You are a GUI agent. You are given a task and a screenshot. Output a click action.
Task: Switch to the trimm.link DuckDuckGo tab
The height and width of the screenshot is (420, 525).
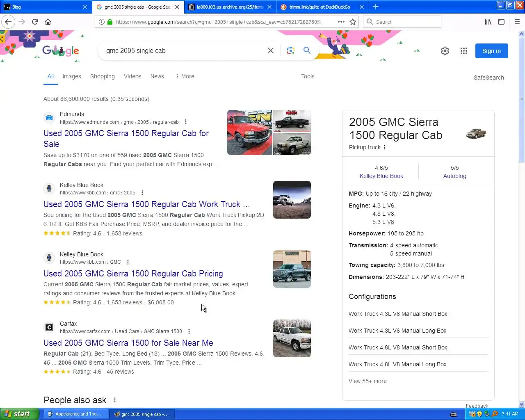pyautogui.click(x=322, y=7)
